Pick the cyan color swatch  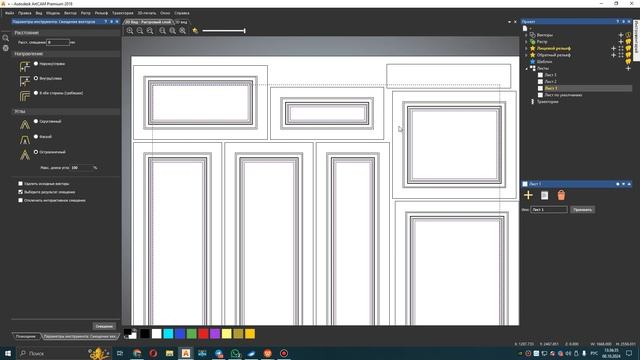[x=168, y=334]
